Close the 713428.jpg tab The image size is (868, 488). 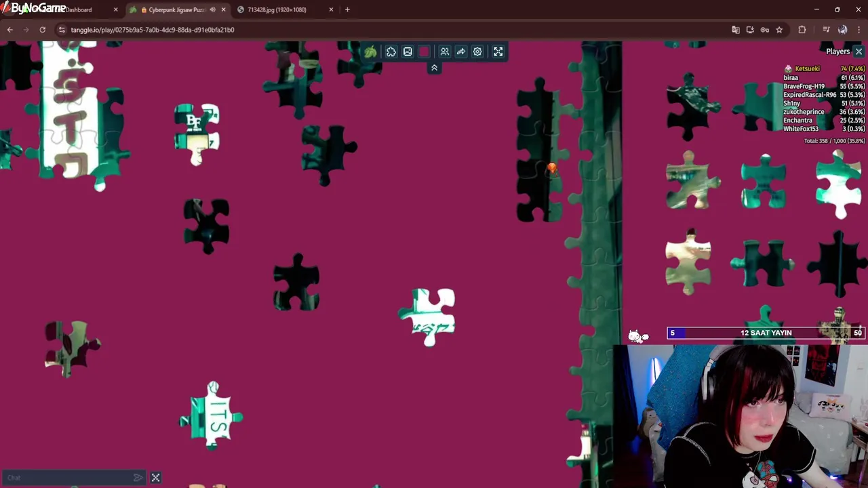pyautogui.click(x=331, y=9)
